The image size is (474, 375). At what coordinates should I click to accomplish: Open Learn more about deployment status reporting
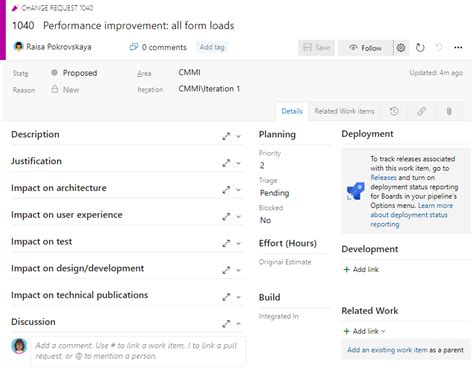click(x=412, y=215)
